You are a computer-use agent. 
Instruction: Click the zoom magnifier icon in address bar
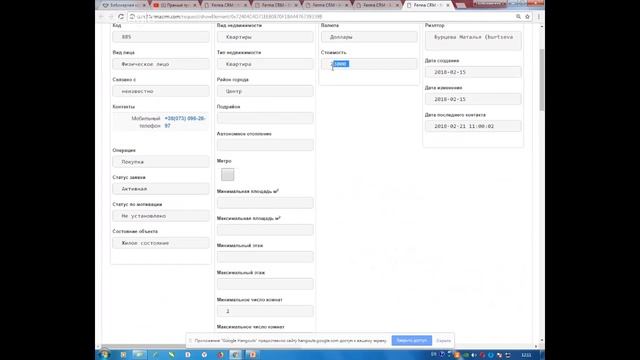coord(518,17)
